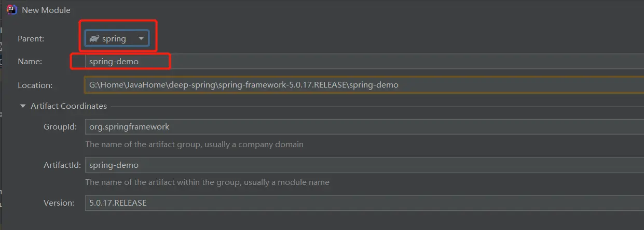Click the 'ArtifactId:' label
The image size is (644, 230).
pos(62,165)
